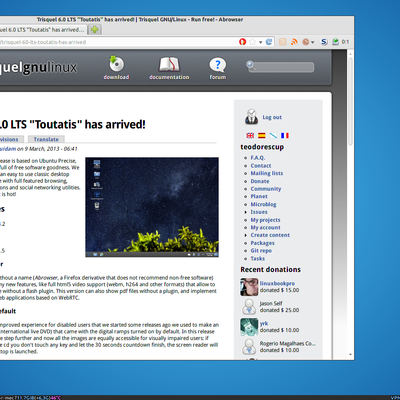
Task: Click linuxbookpro donor avatar
Action: coord(249,287)
